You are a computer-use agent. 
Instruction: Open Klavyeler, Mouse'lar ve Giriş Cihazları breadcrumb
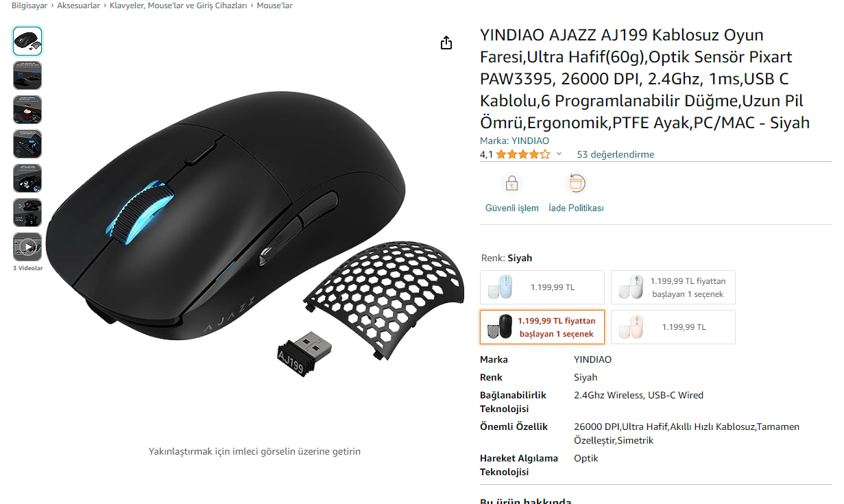tap(178, 5)
